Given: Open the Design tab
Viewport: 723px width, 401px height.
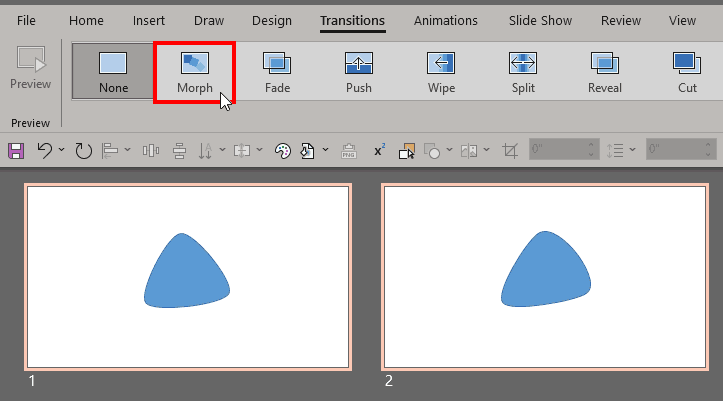Looking at the screenshot, I should click(272, 20).
